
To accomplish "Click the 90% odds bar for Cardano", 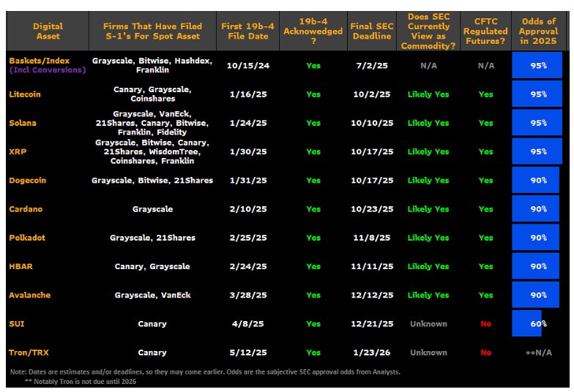I will point(536,208).
